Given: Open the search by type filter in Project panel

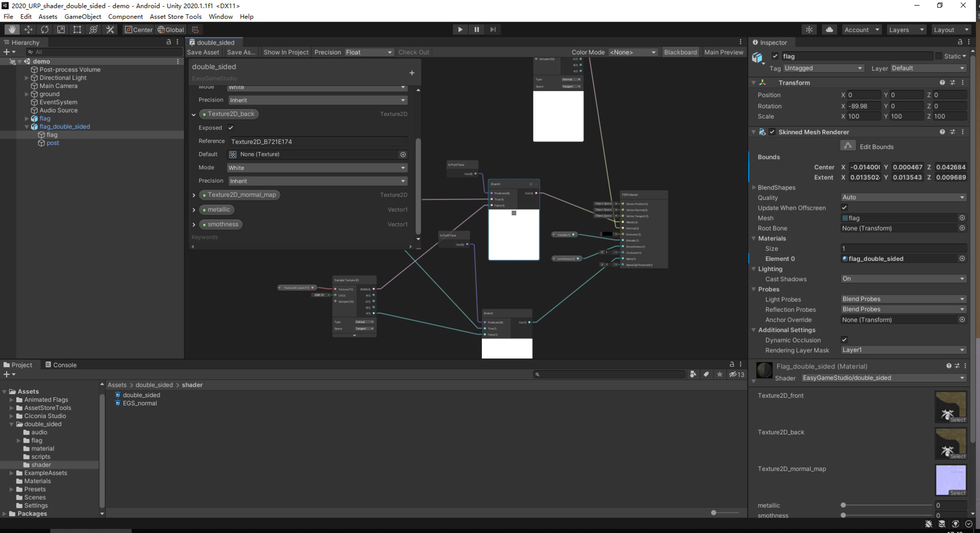Looking at the screenshot, I should tap(693, 374).
